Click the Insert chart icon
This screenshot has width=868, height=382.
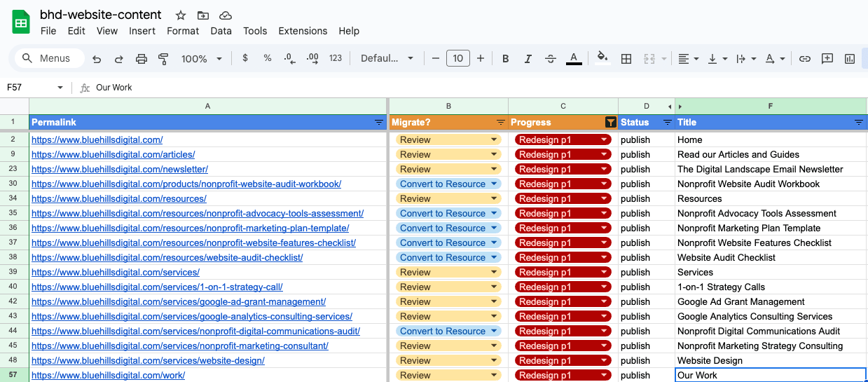pyautogui.click(x=850, y=59)
